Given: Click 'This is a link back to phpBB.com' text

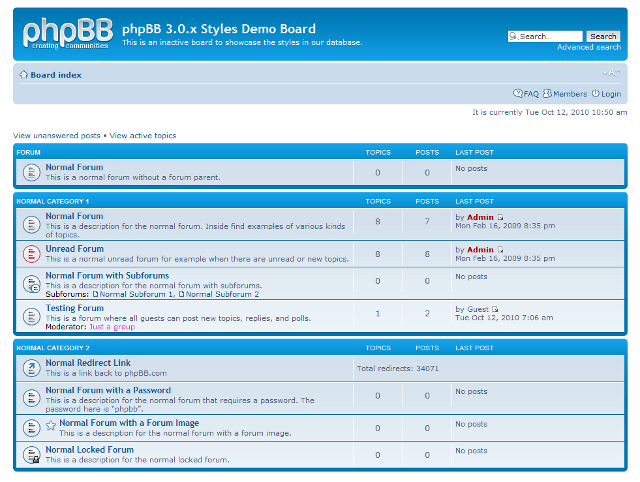Looking at the screenshot, I should tap(106, 373).
